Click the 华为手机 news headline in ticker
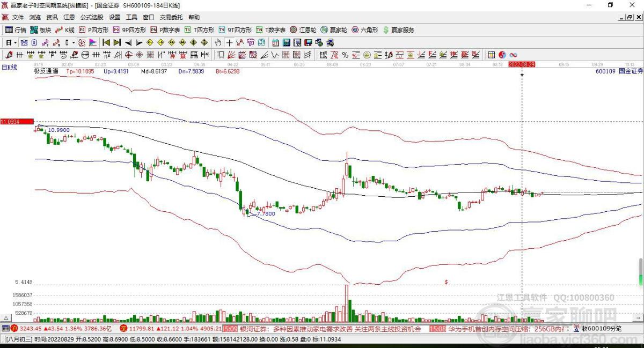The height and width of the screenshot is (348, 644). tap(507, 329)
